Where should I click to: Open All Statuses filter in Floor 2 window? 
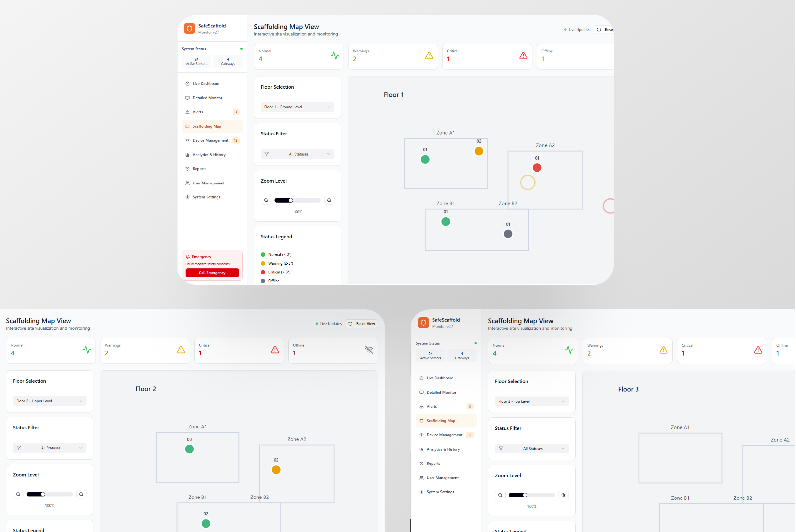click(x=50, y=448)
